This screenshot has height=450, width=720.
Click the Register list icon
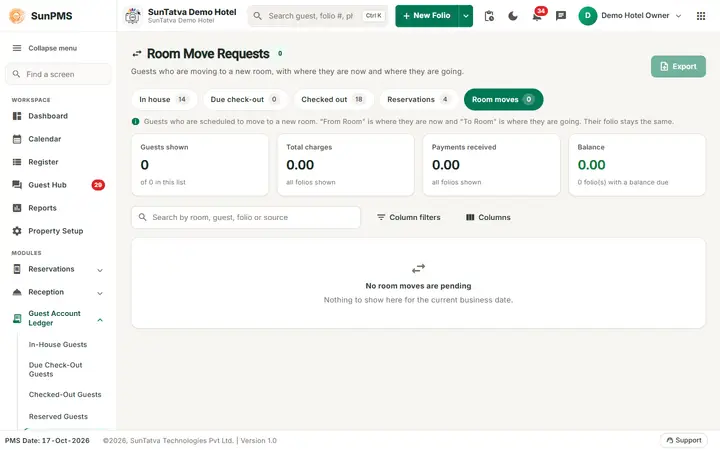click(17, 162)
